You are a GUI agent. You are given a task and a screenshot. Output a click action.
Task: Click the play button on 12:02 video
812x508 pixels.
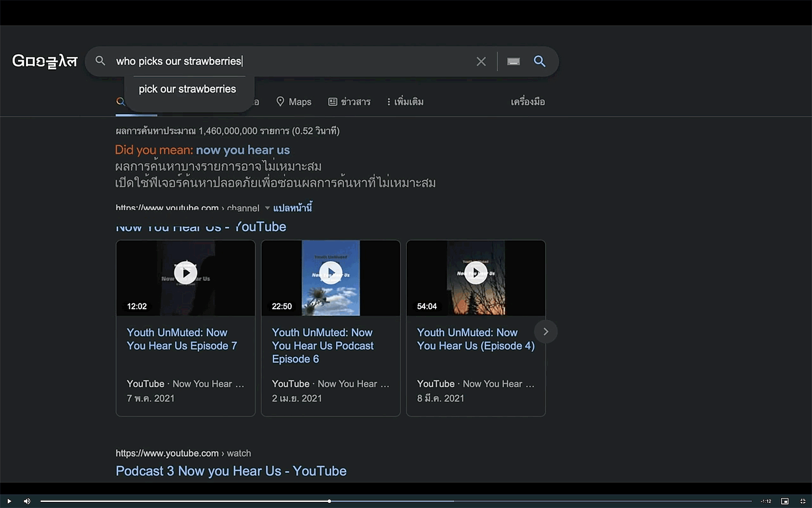click(185, 273)
